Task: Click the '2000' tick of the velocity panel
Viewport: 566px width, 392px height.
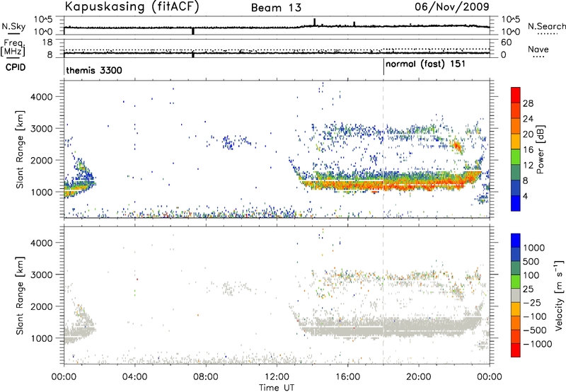Action: [42, 306]
